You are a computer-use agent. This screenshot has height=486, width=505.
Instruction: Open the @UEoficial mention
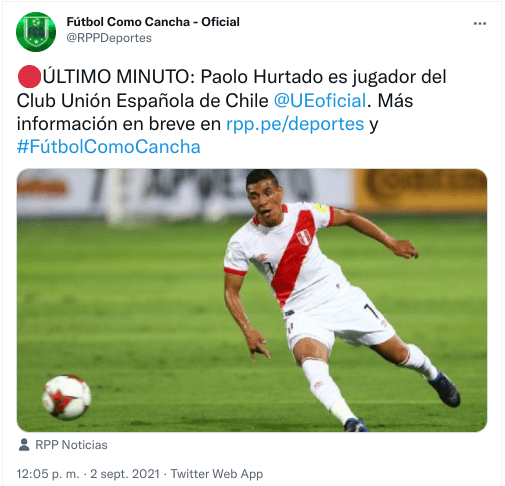(x=320, y=100)
